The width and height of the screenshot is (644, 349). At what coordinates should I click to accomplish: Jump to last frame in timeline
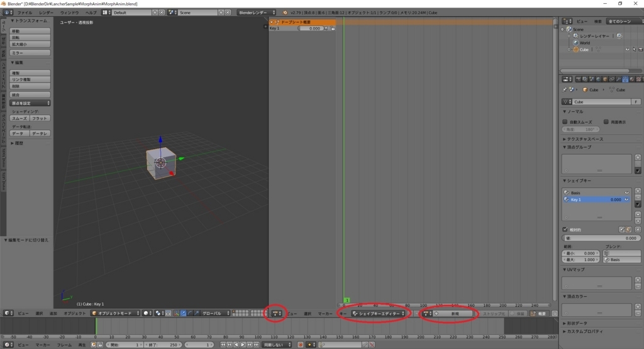(x=257, y=345)
